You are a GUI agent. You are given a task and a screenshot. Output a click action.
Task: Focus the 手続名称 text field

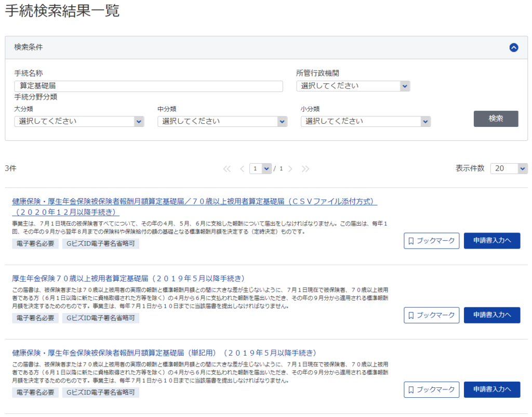coord(149,86)
